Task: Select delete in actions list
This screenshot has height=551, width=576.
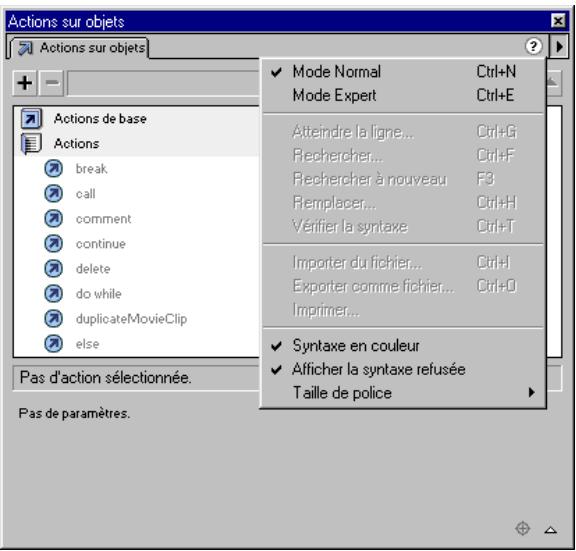Action: [x=93, y=269]
